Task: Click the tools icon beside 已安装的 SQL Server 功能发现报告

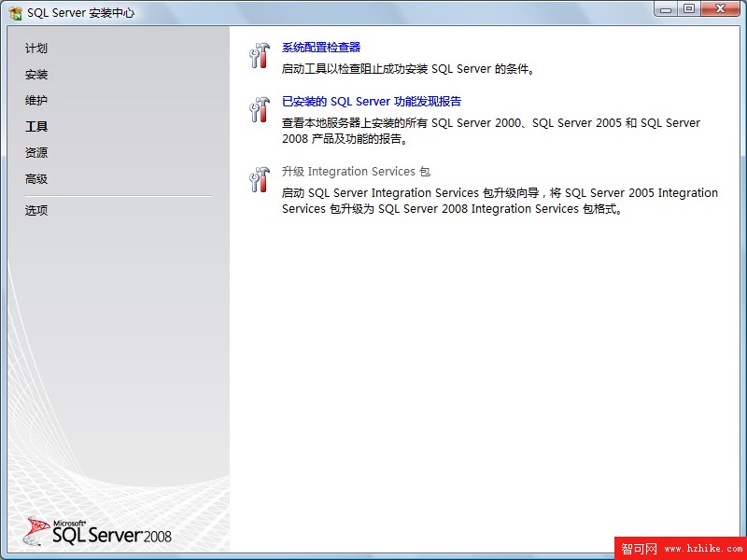Action: [x=260, y=109]
